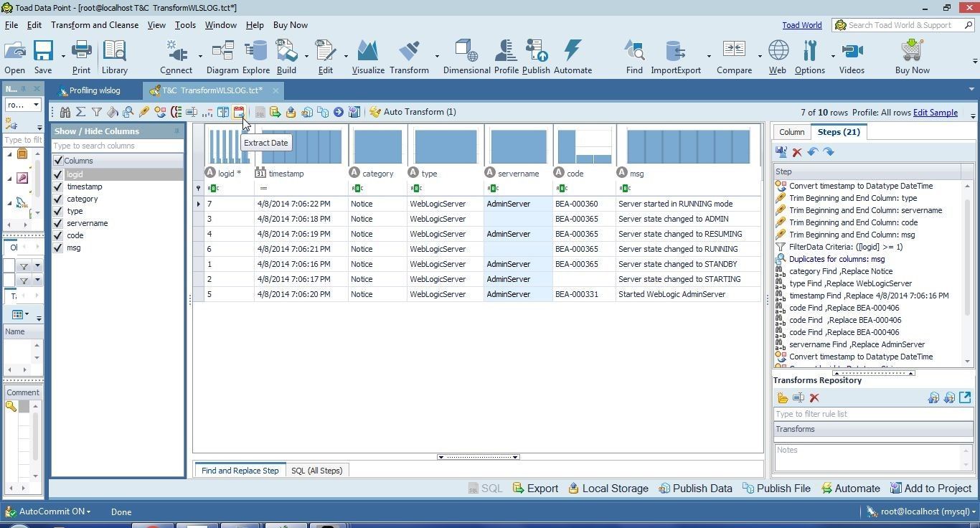980x528 pixels.
Task: Open the AutoCommit ON dropdown
Action: point(53,511)
